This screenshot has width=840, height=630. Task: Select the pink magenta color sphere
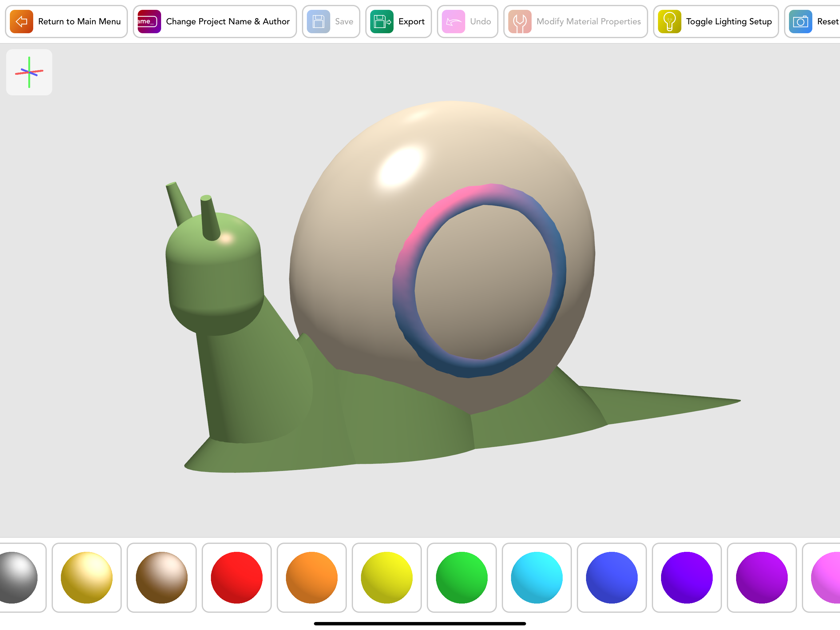pos(826,578)
